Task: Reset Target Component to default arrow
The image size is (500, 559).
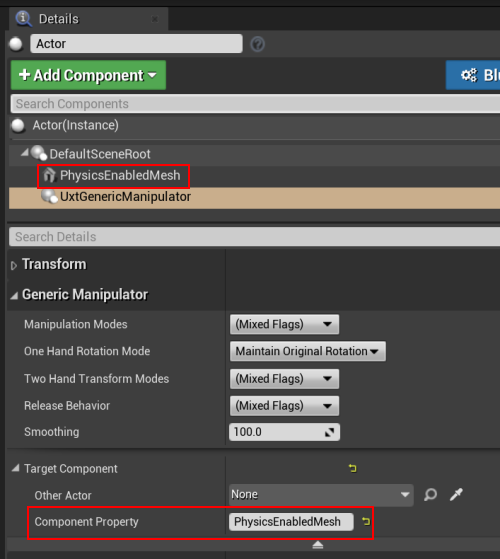Action: pos(352,468)
